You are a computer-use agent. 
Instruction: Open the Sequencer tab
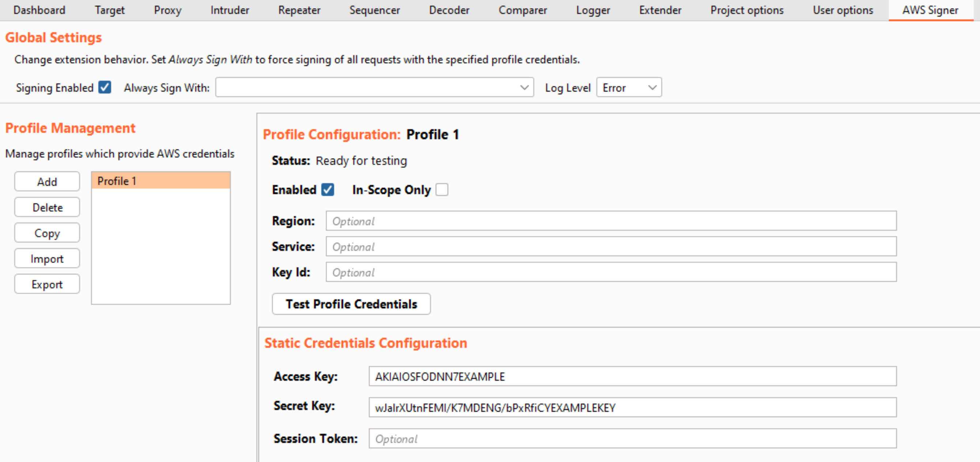coord(375,10)
